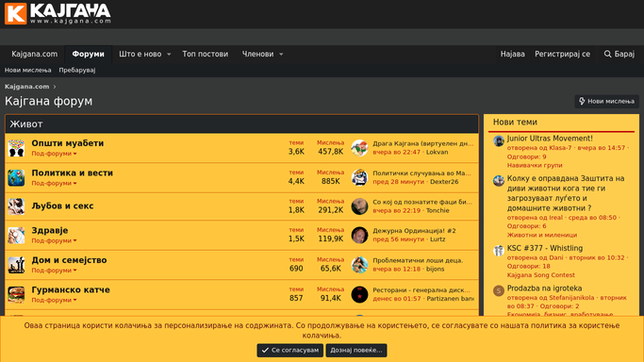Open the thread Junior Ultras Movement!
644x362 pixels.
point(550,139)
